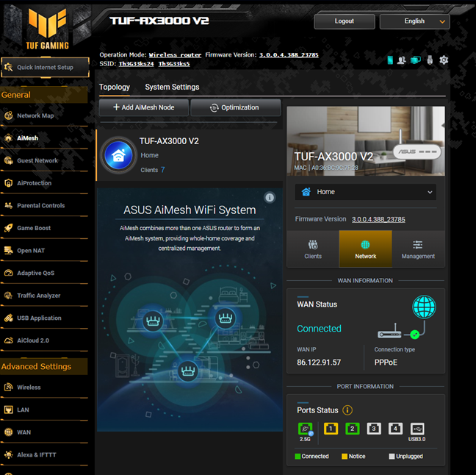476x475 pixels.
Task: Click the AiCloud 2.0 cloud icon
Action: (9, 340)
